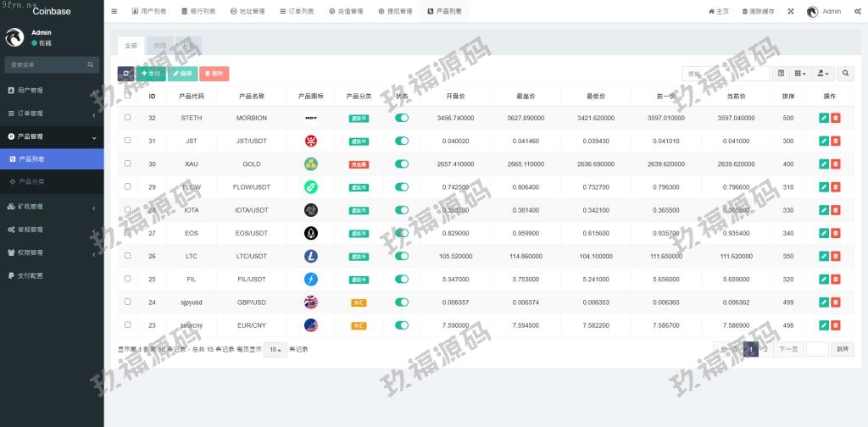Go to 下一页 in pagination
868x427 pixels.
[x=788, y=349]
